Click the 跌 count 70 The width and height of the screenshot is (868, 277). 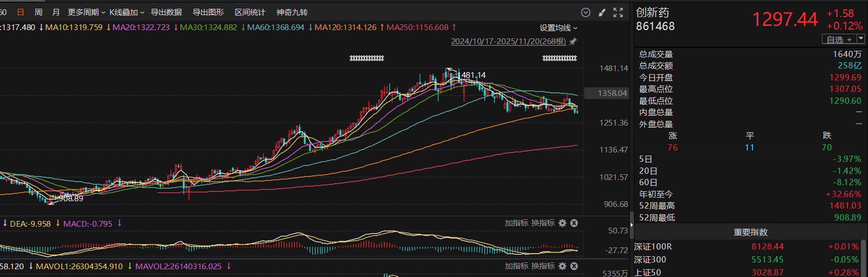tap(827, 148)
